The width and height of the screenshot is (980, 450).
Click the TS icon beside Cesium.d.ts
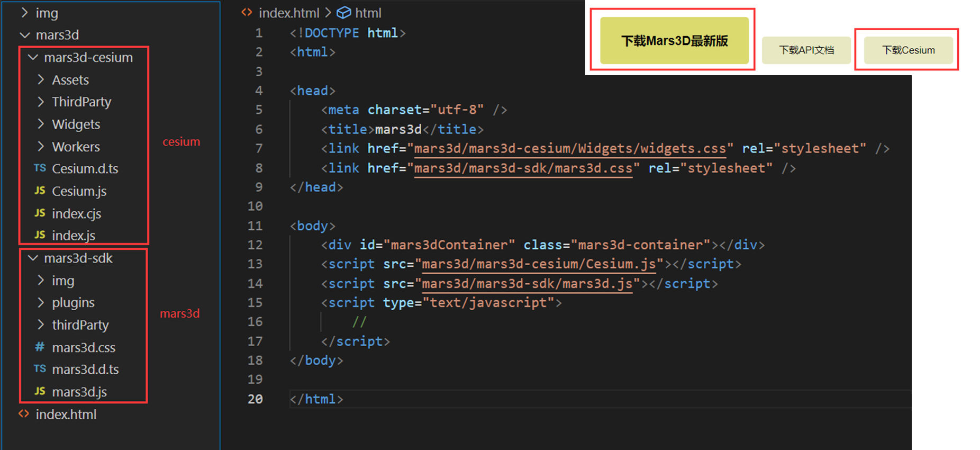pos(40,168)
